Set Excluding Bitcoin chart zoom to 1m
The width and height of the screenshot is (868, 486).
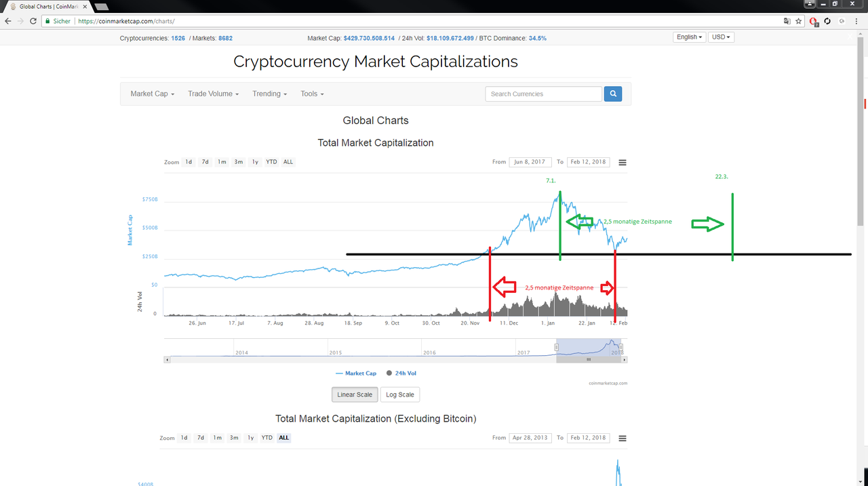tap(217, 438)
